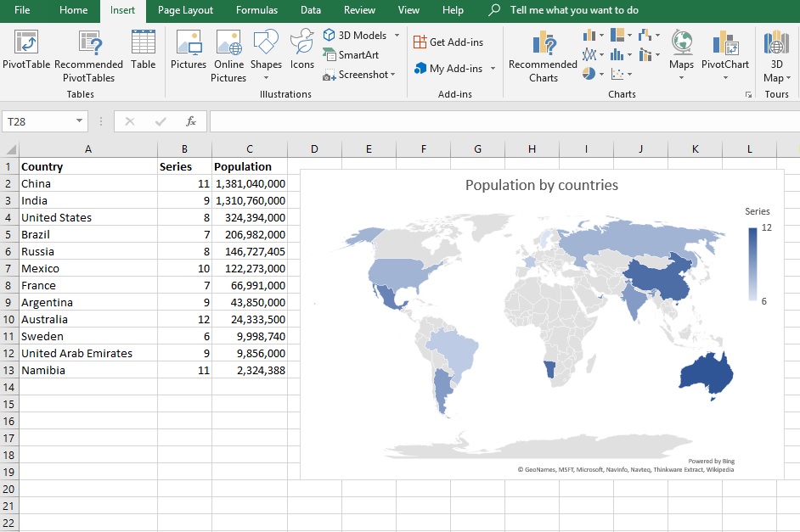Open Online Pictures insert tool
This screenshot has width=800, height=532.
[228, 44]
